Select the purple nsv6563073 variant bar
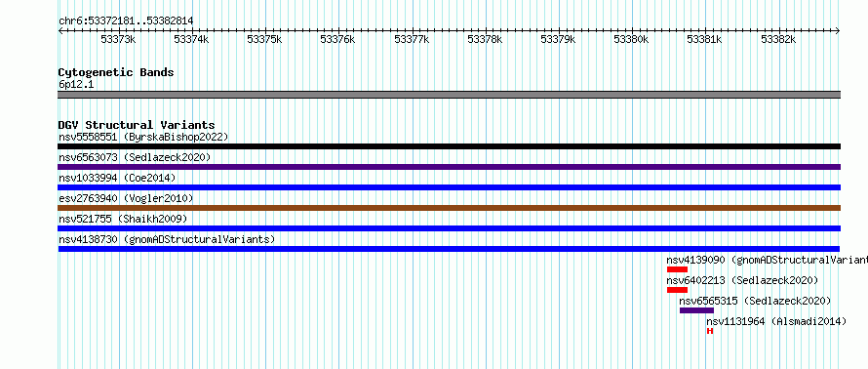The width and height of the screenshot is (868, 369). [x=449, y=167]
